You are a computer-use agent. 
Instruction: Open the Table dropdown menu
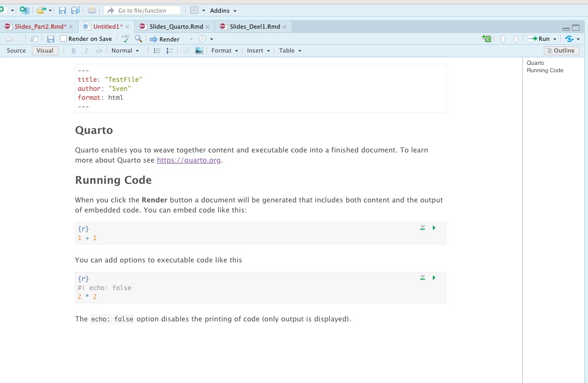point(290,50)
